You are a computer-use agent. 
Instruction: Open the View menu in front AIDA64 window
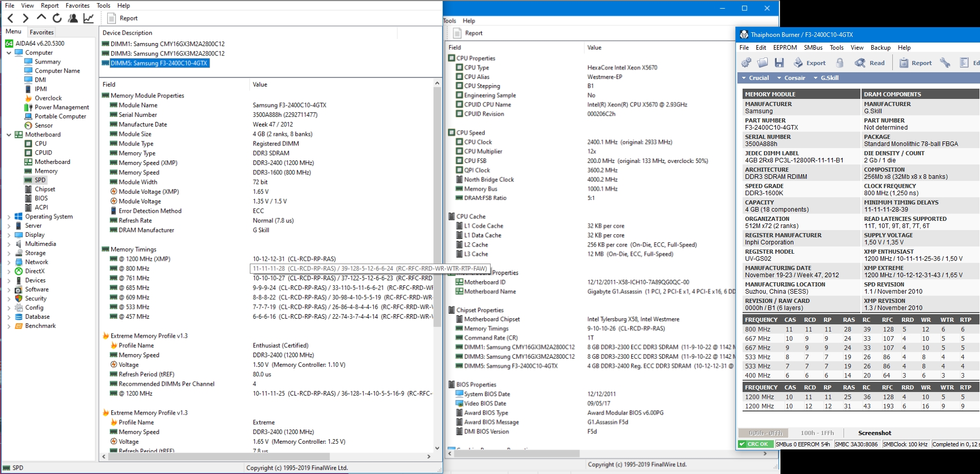pyautogui.click(x=27, y=6)
